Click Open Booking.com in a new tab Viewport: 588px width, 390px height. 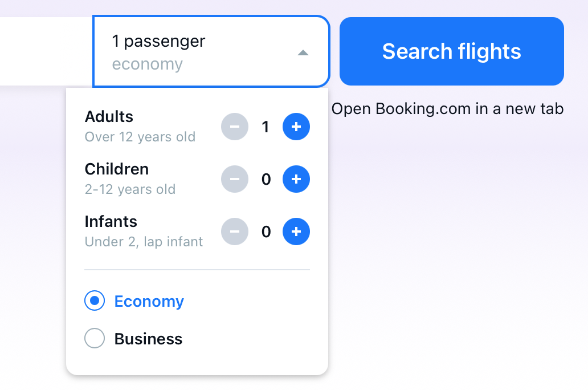[447, 109]
